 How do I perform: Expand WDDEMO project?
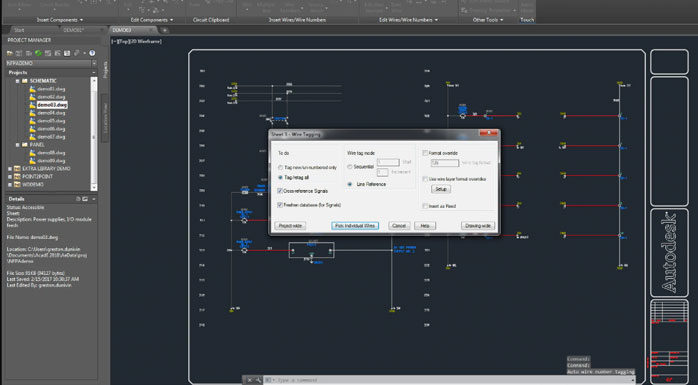[10, 184]
